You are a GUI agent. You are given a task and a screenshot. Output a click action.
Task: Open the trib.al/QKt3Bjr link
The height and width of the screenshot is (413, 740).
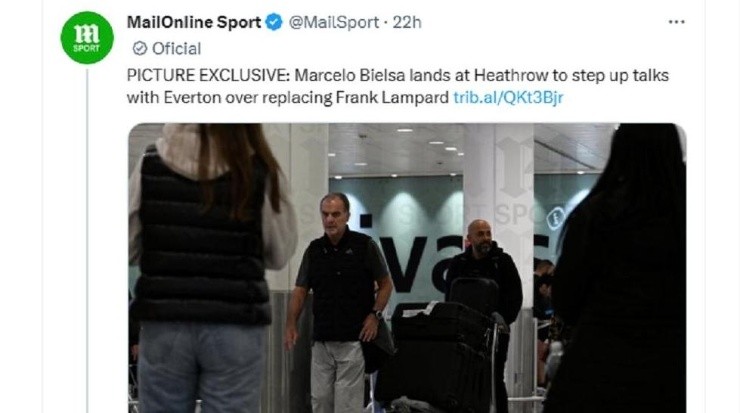508,98
